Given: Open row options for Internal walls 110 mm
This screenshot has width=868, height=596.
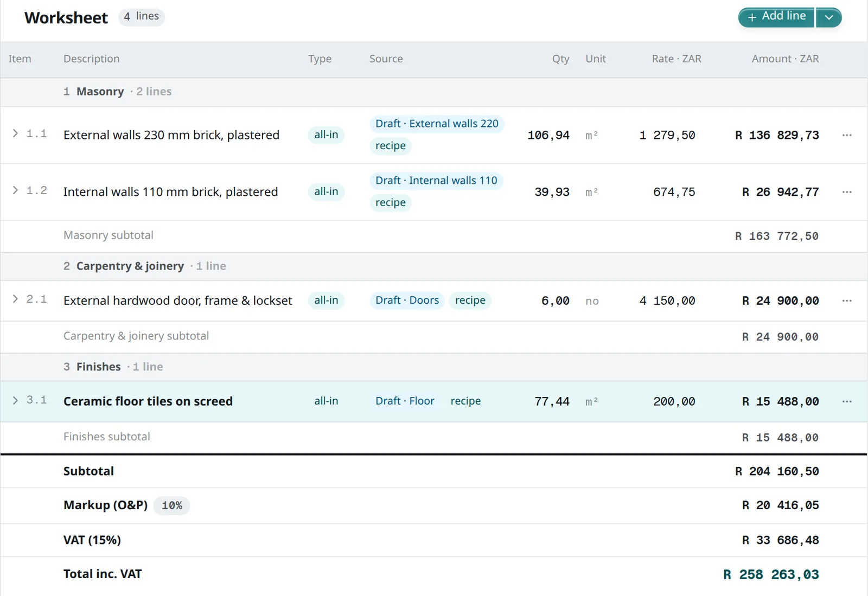Looking at the screenshot, I should pos(847,192).
